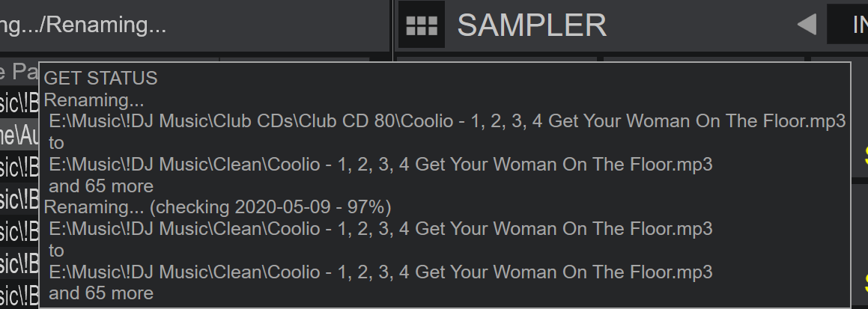Screen dimensions: 868x309
Task: Click the GET STATUS tooltip heading
Action: 101,78
